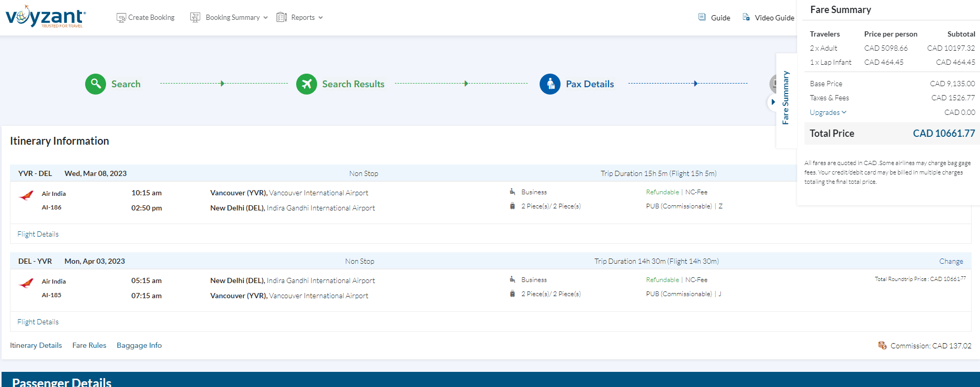Switch to the Fare Rules tab
Screen dimensions: 980x387
point(89,345)
